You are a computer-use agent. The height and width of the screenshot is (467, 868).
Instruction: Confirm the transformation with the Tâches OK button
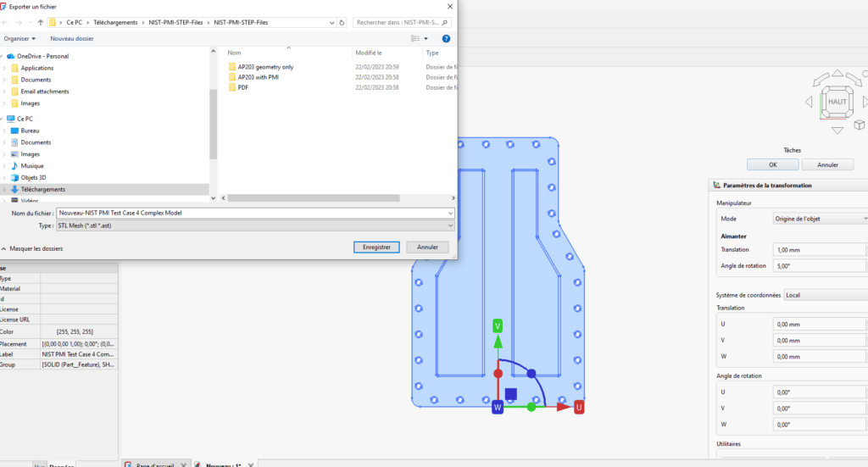(773, 165)
